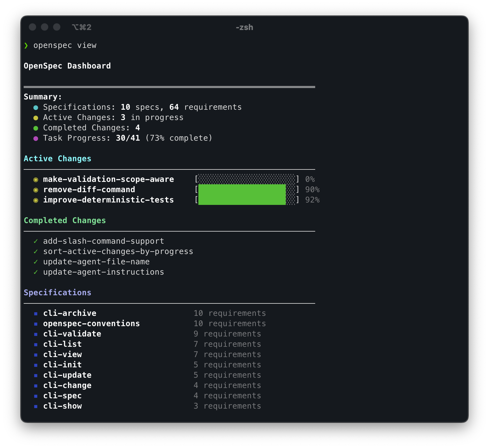Select the update-agent-instructions completed change
Viewport: 489px width, 448px height.
tap(103, 272)
